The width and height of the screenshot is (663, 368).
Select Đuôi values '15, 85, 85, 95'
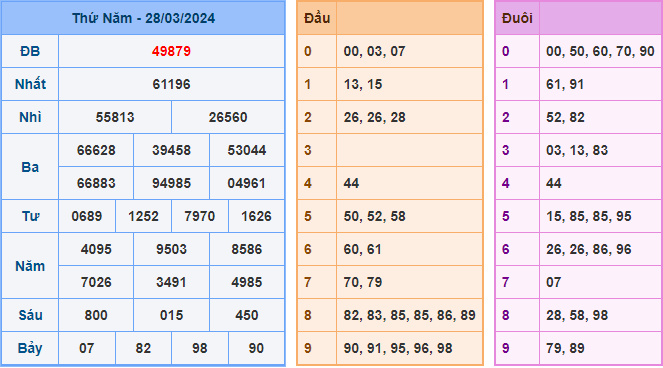589,216
